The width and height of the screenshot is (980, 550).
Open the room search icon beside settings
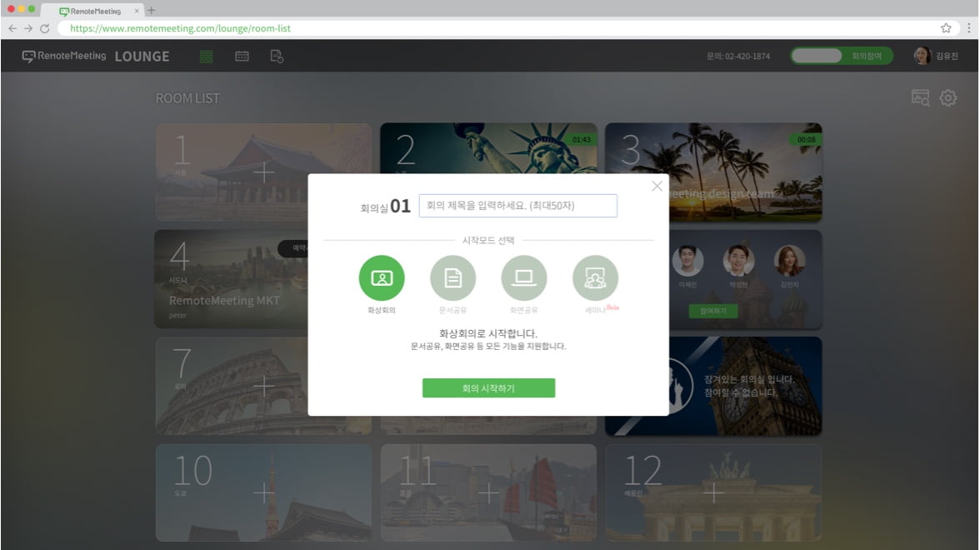click(x=921, y=98)
